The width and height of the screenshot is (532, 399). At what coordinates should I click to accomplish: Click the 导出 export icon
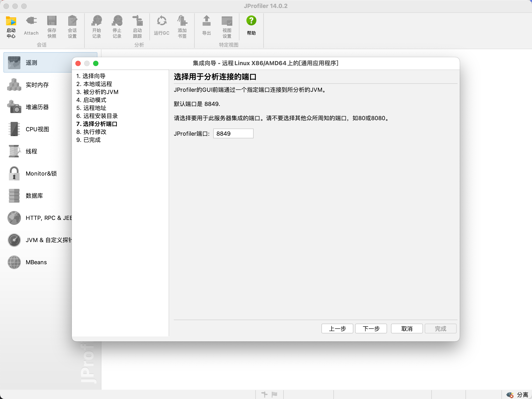pos(206,21)
